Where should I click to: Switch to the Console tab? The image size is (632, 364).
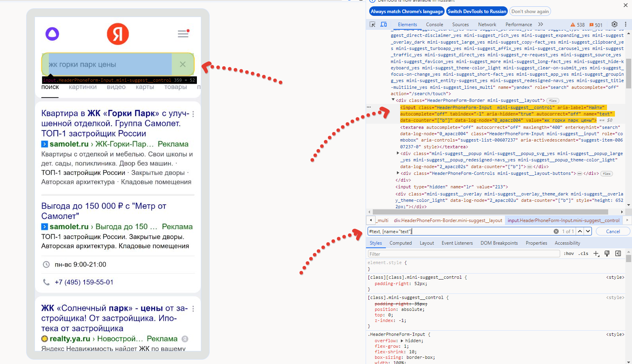434,25
